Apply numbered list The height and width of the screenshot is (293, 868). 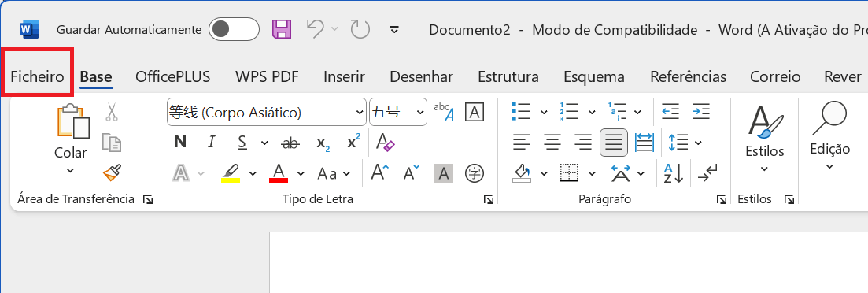pos(570,112)
